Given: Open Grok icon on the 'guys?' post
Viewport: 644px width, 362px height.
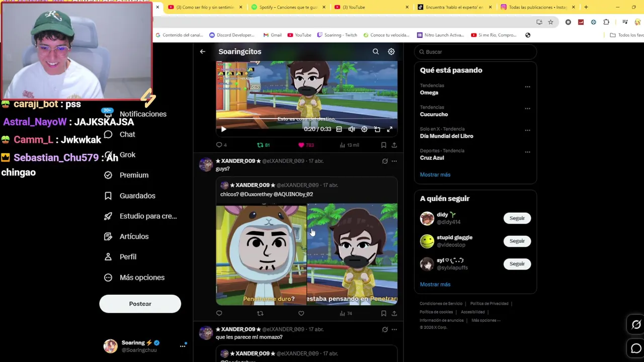Looking at the screenshot, I should 385,161.
